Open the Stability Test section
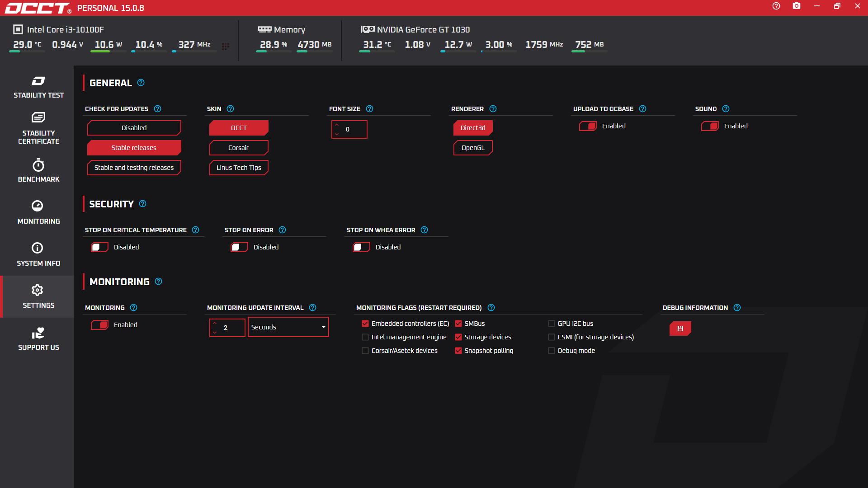Viewport: 868px width, 488px height. (38, 87)
